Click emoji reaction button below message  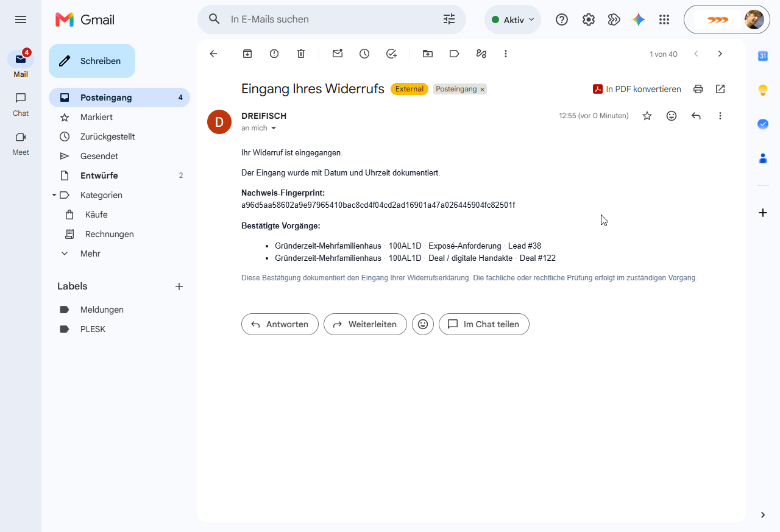click(x=423, y=324)
